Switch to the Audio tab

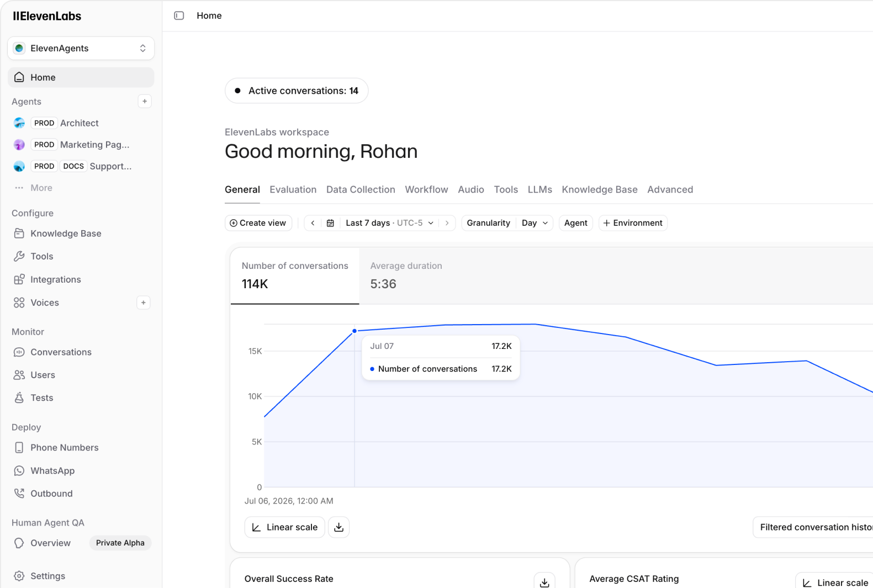pos(471,189)
